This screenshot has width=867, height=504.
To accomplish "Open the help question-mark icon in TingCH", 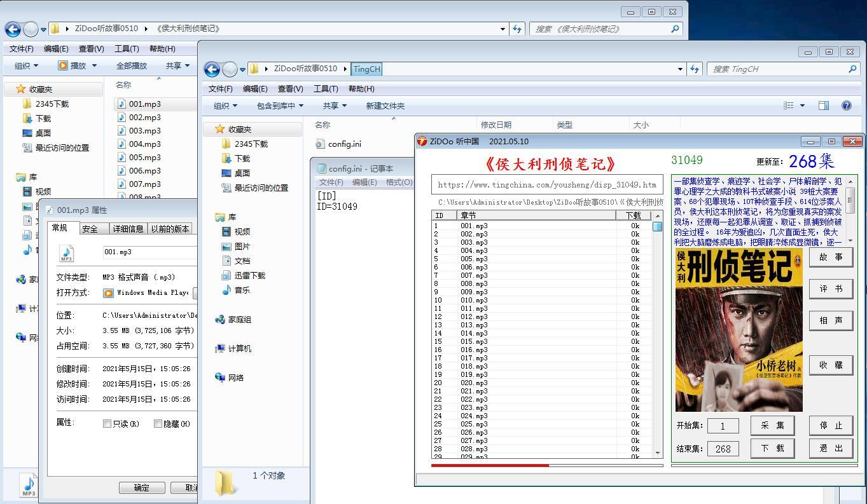I will pos(847,106).
